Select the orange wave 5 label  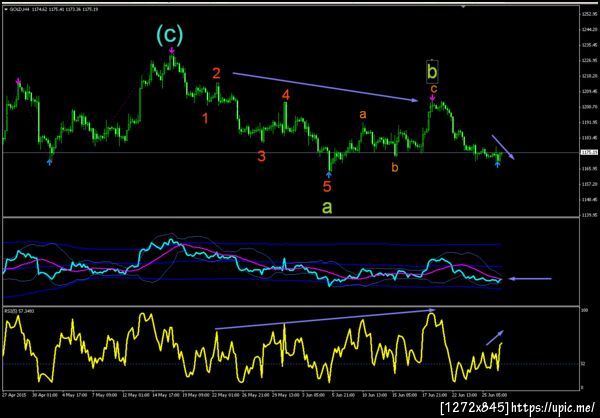(326, 186)
